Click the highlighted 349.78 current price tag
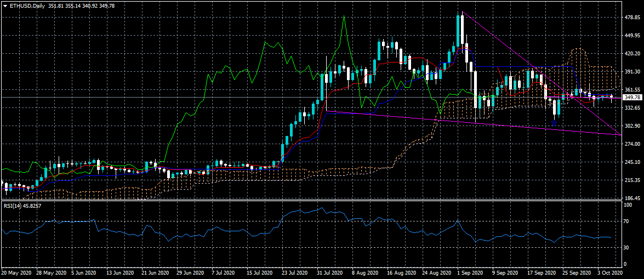 (632, 98)
